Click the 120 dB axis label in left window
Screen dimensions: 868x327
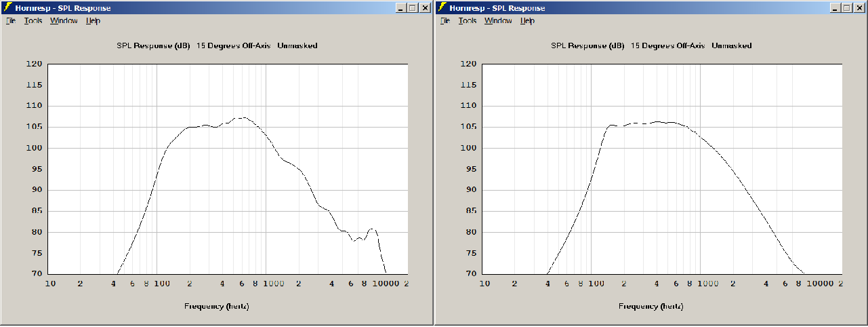point(35,64)
